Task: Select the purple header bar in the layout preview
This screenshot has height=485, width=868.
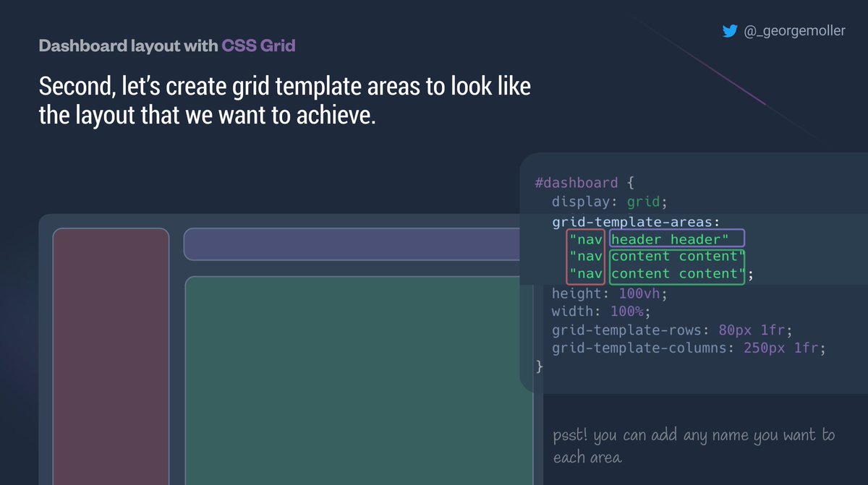Action: pos(352,244)
